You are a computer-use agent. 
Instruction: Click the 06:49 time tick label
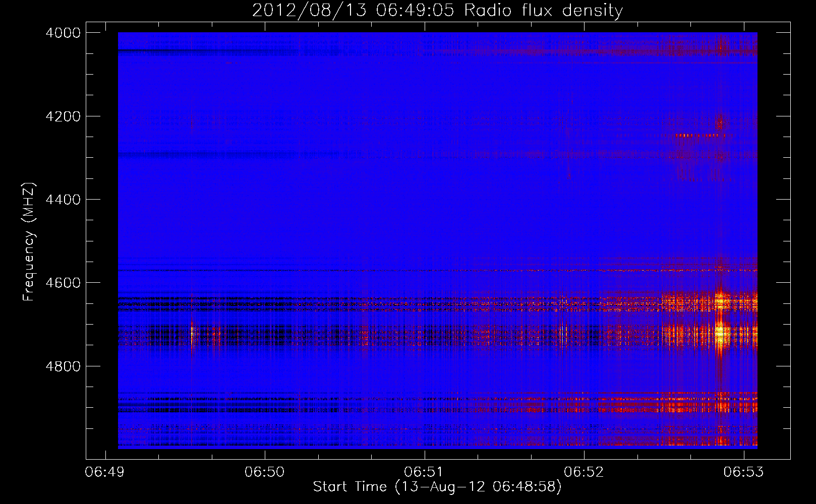coord(105,472)
